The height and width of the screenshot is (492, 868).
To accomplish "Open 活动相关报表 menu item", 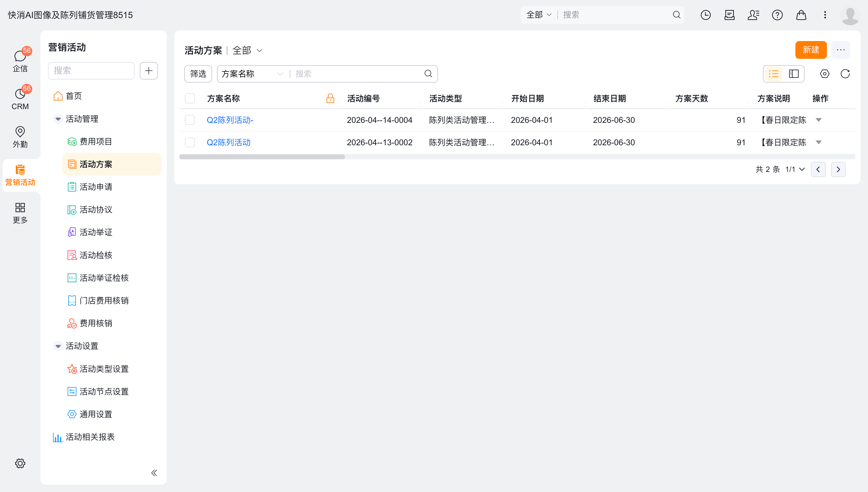I will pyautogui.click(x=84, y=437).
